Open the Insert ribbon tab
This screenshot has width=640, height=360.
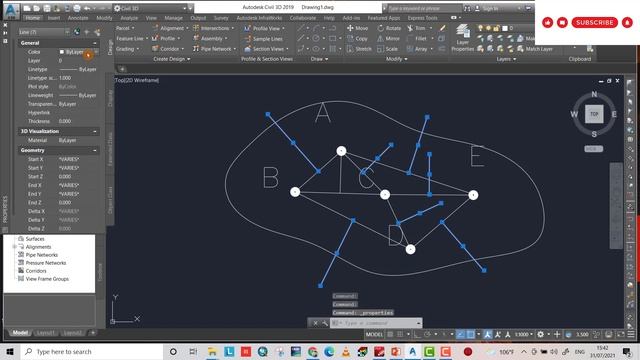54,18
